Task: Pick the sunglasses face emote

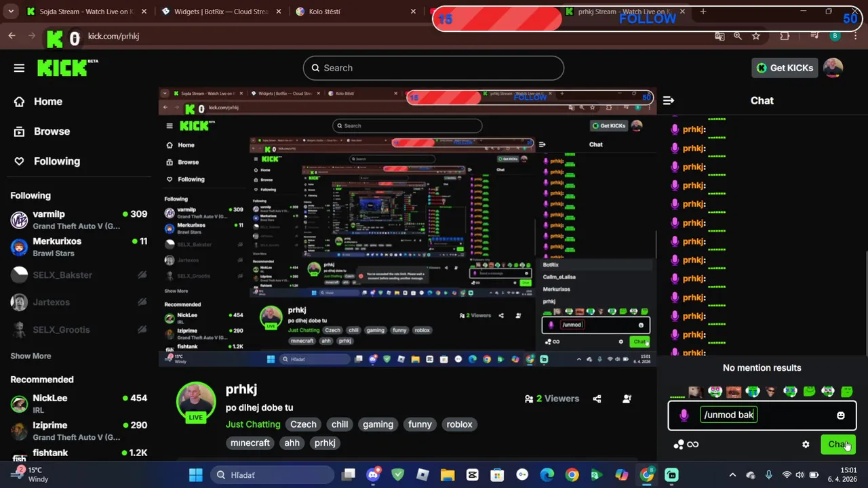Action: click(770, 392)
